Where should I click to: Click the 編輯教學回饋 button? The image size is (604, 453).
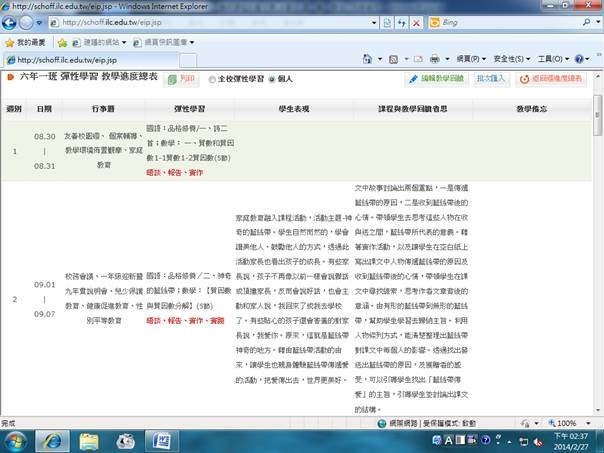click(435, 77)
